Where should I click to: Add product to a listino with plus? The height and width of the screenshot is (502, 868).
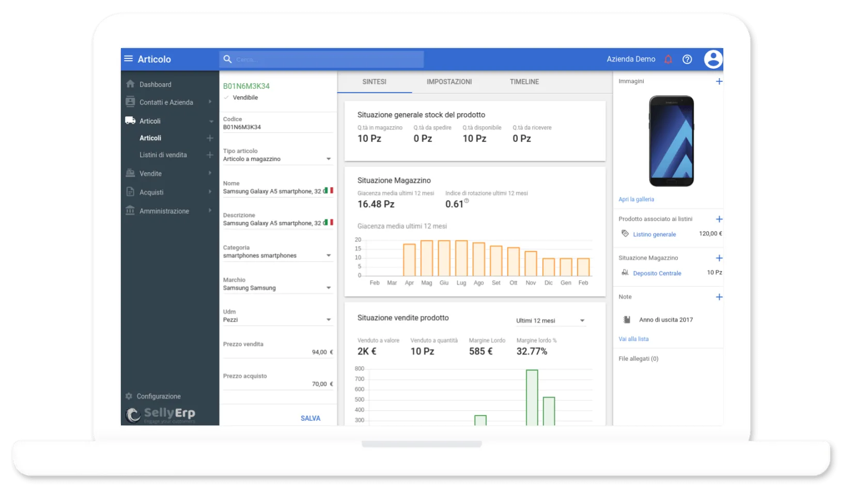click(x=719, y=219)
